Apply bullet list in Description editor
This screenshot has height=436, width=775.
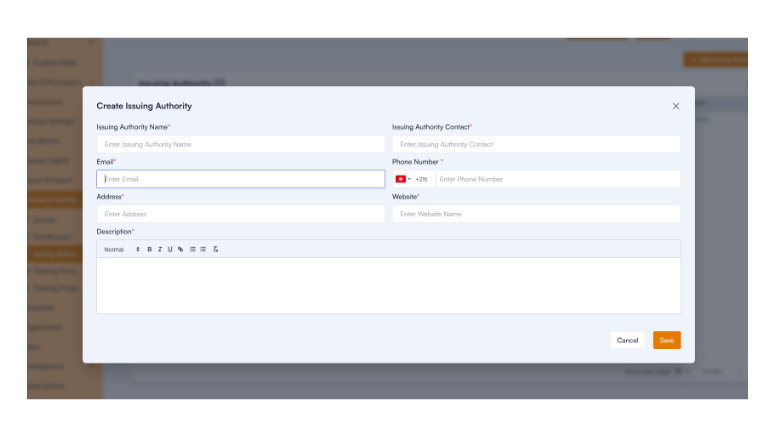pyautogui.click(x=203, y=249)
